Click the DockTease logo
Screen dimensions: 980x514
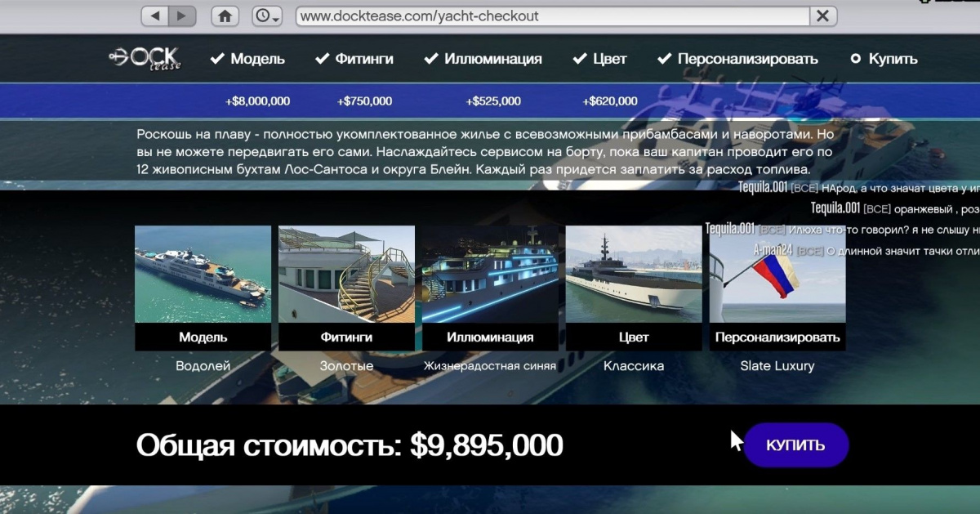click(x=145, y=59)
